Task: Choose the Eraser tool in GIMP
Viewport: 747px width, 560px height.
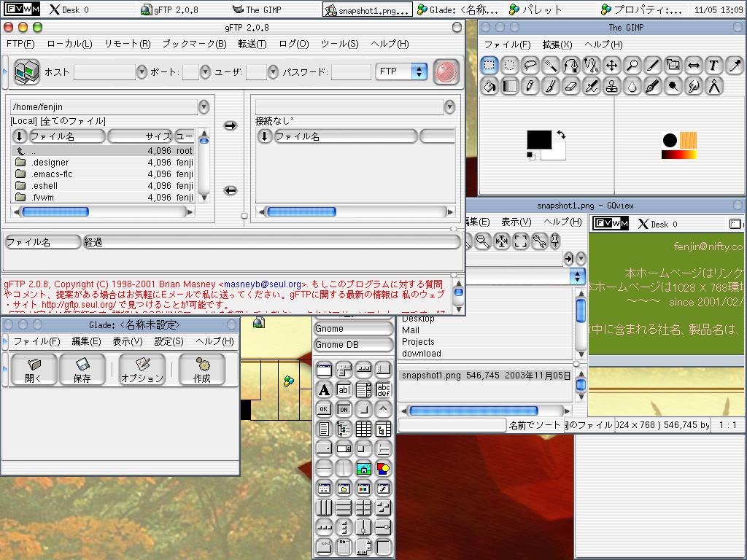Action: click(x=570, y=86)
